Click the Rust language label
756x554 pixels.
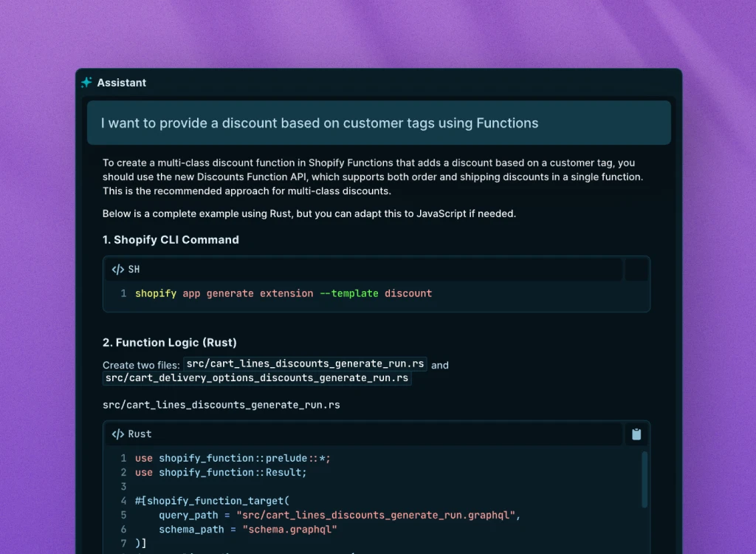click(x=140, y=434)
